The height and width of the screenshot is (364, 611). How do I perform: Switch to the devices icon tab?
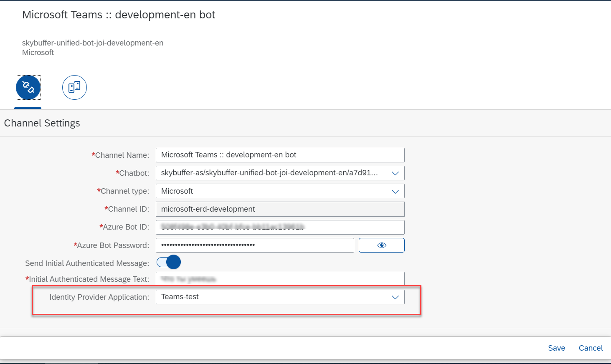point(74,88)
